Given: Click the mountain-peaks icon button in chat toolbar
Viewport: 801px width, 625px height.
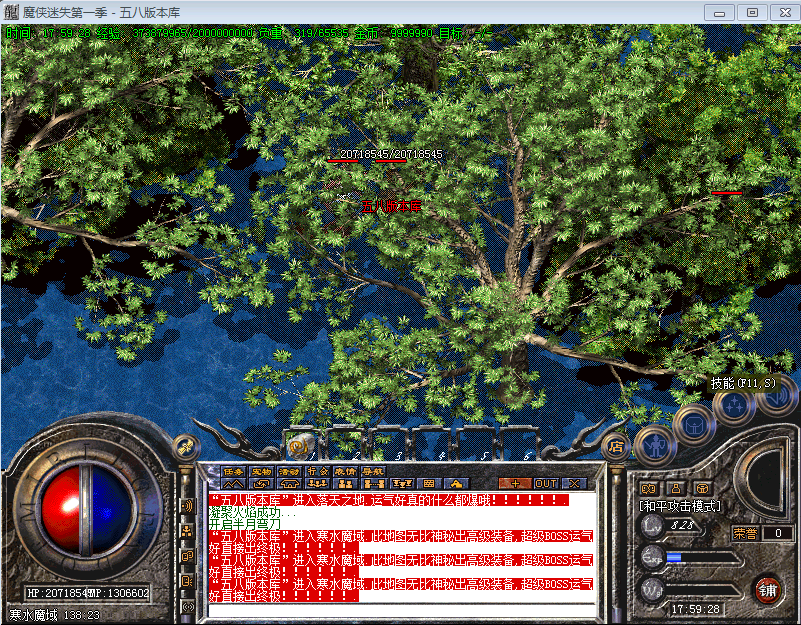Looking at the screenshot, I should point(233,483).
